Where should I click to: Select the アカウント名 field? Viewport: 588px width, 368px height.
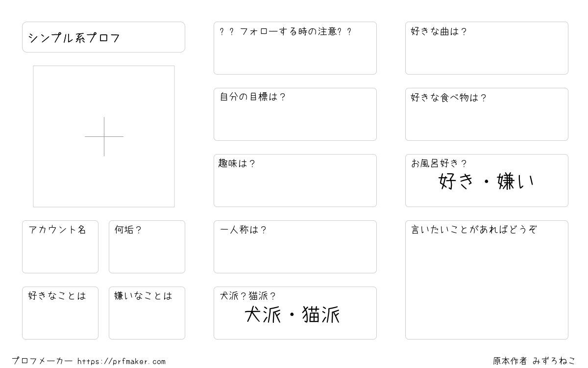pyautogui.click(x=60, y=247)
